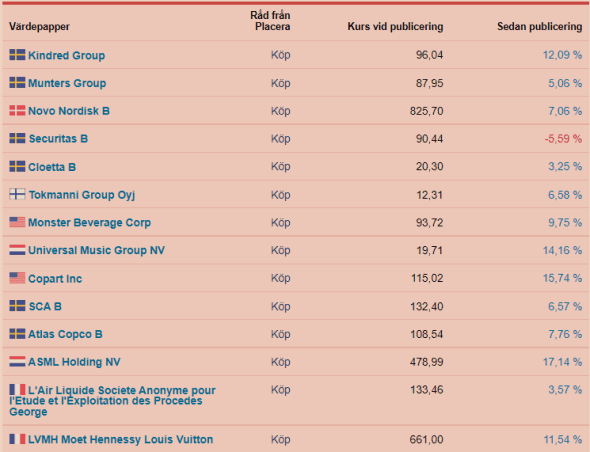Click the Köp advice in Atlas Copco B row
The height and width of the screenshot is (452, 590).
281,334
